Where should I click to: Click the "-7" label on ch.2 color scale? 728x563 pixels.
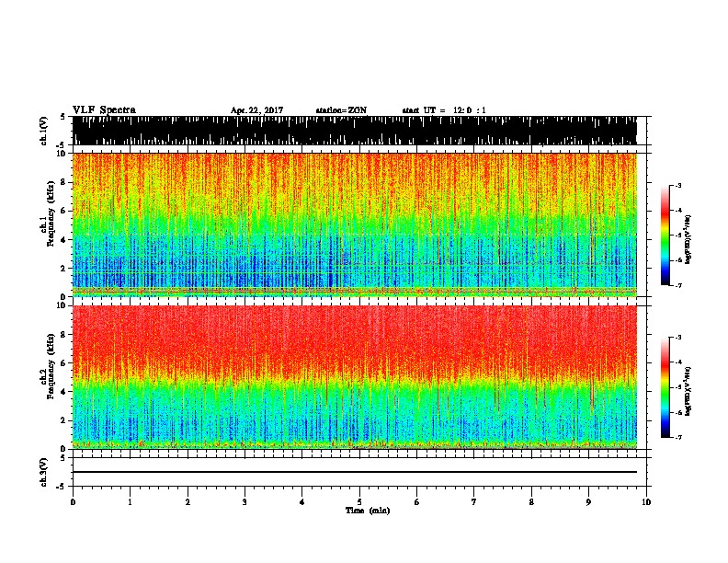(677, 438)
